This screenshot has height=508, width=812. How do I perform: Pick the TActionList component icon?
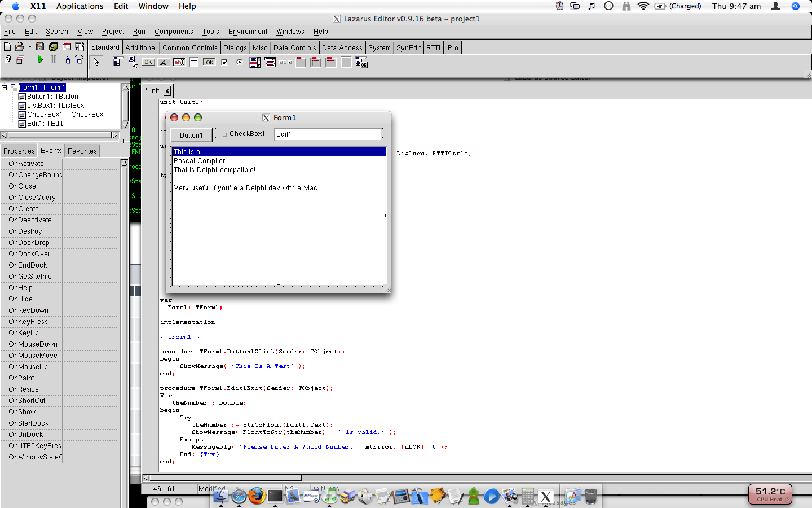[361, 62]
